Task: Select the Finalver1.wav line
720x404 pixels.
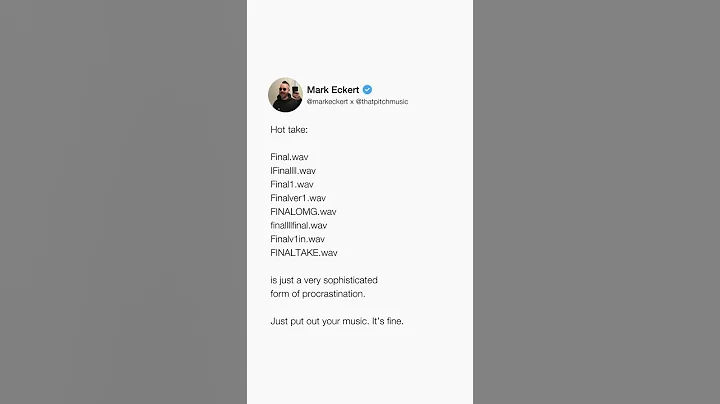Action: coord(298,198)
